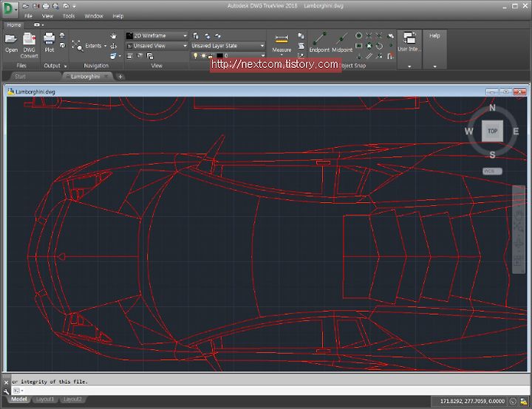Screen dimensions: 532x409
Task: Open the 2D Wireframe visual style dropdown
Action: coord(157,35)
